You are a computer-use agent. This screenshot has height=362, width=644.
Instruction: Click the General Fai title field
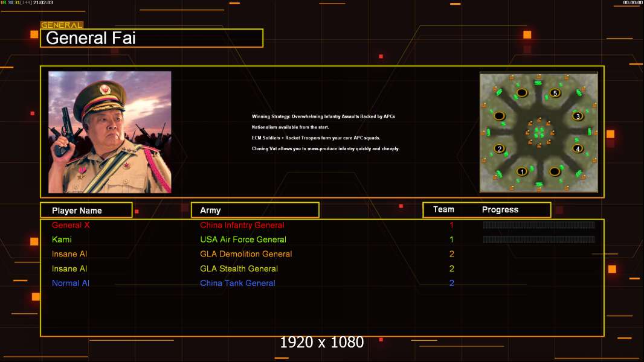(152, 38)
